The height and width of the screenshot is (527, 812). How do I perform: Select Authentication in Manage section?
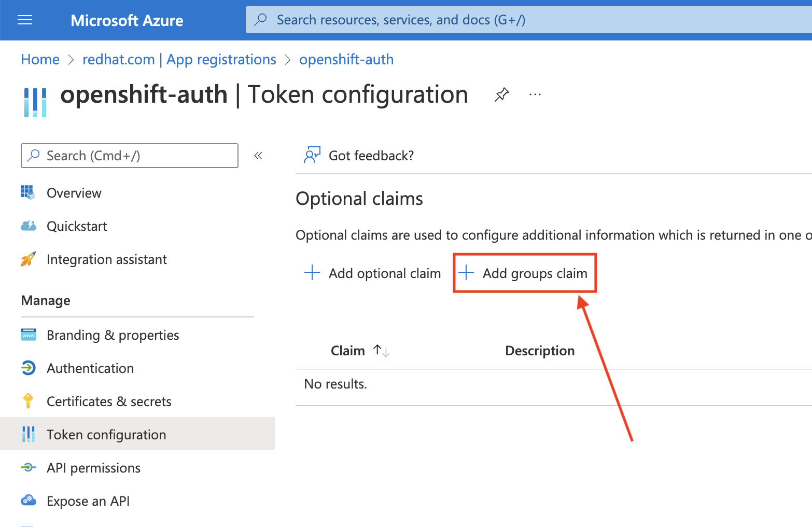click(x=90, y=368)
